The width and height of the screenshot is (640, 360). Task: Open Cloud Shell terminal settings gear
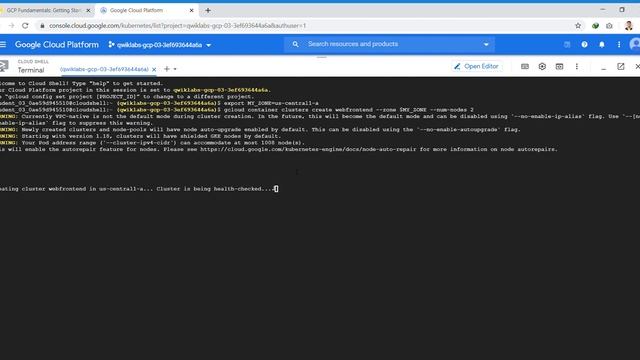coord(542,66)
